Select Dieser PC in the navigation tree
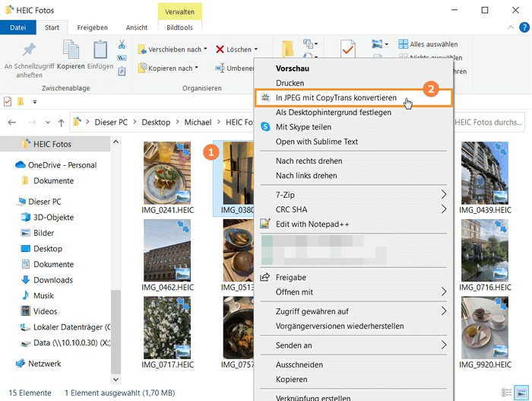Image resolution: width=532 pixels, height=401 pixels. (x=38, y=202)
